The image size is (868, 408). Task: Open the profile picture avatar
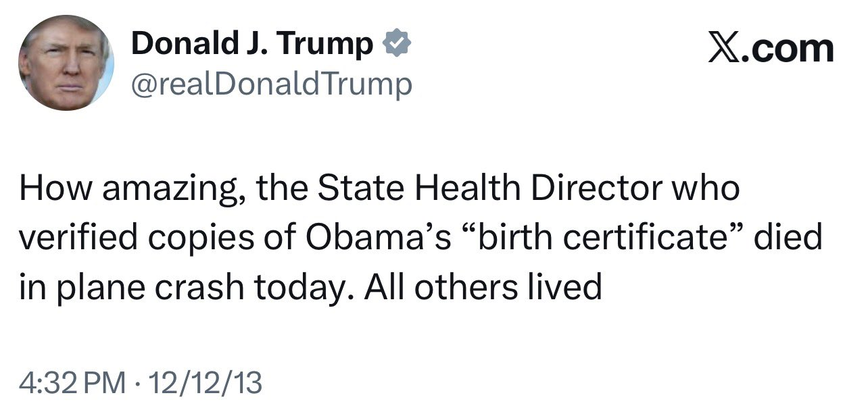point(66,63)
